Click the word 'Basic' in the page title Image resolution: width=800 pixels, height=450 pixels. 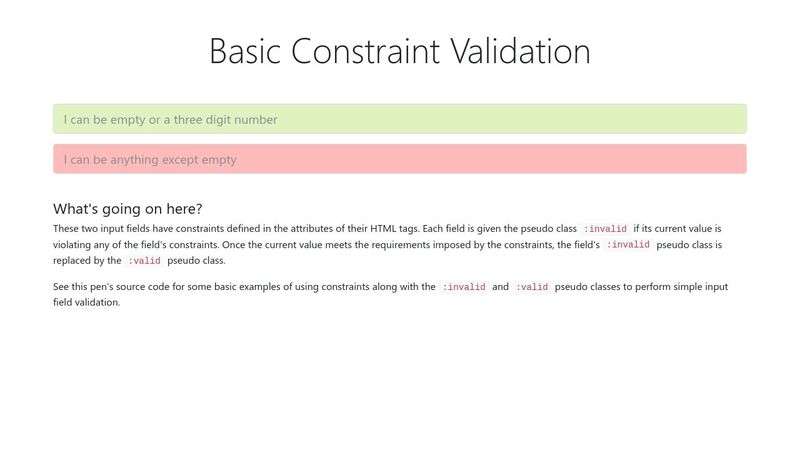click(x=245, y=51)
